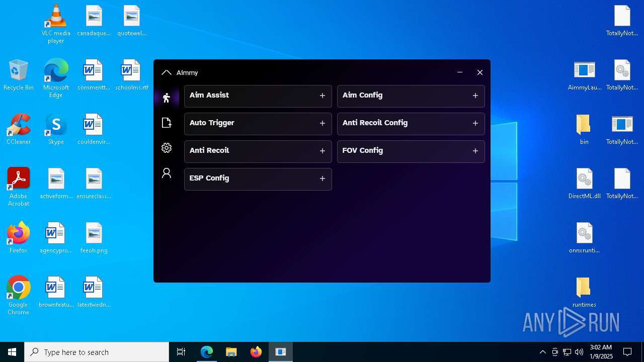The image size is (644, 362).
Task: Click the Aimmy app button in taskbar
Action: click(281, 352)
